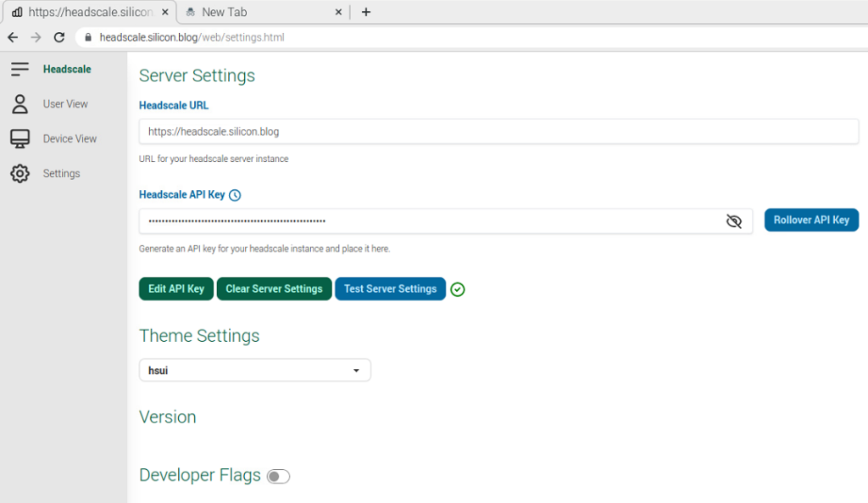Image resolution: width=868 pixels, height=503 pixels.
Task: Click the Settings gear icon
Action: tap(20, 173)
